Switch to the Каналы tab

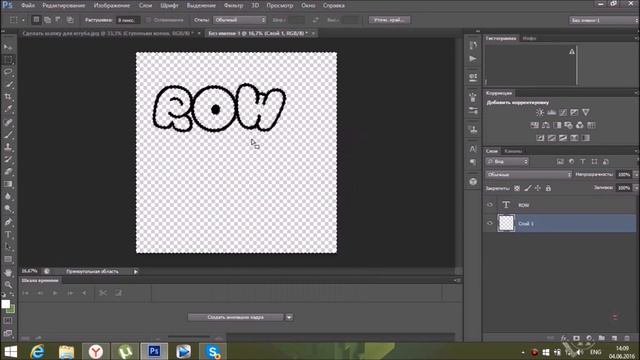[x=513, y=151]
